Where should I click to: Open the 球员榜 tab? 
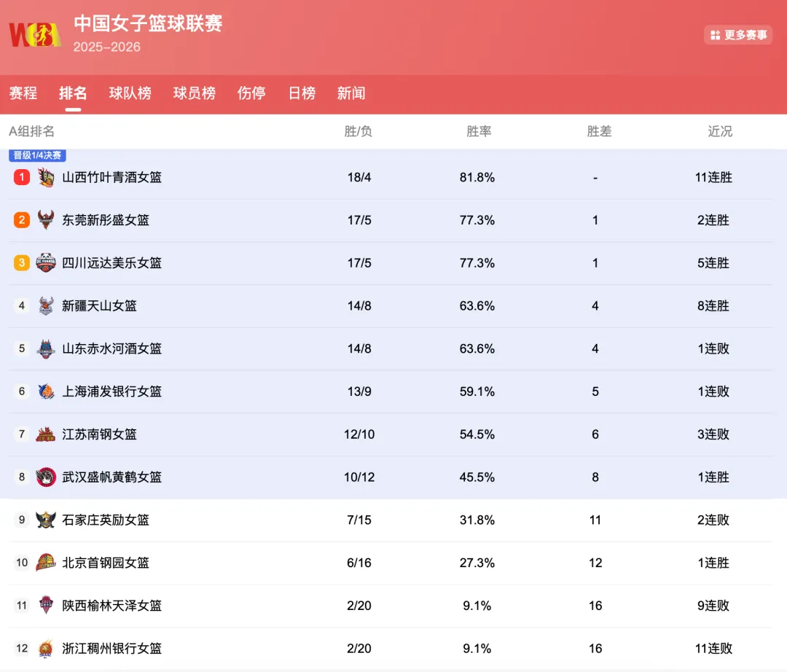(x=195, y=93)
